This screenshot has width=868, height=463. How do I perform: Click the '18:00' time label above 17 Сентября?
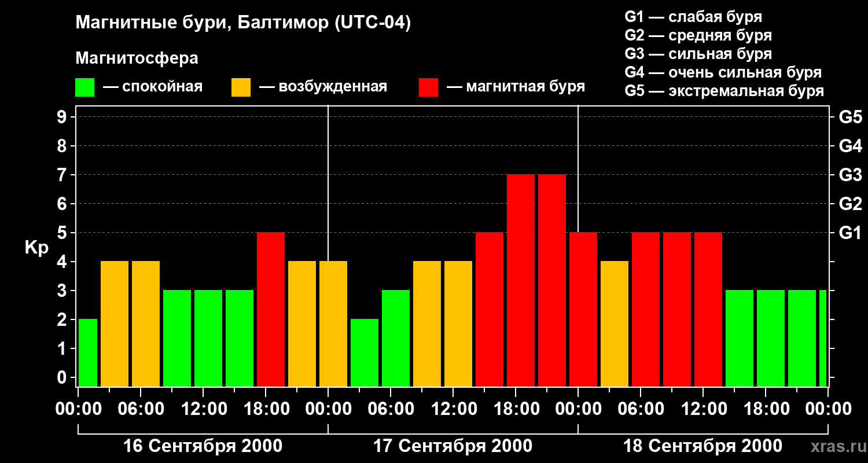point(516,409)
